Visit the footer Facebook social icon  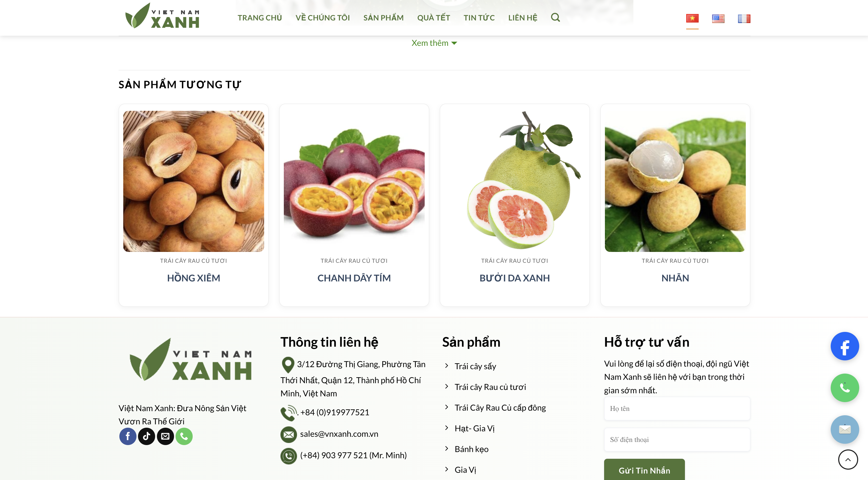pos(128,436)
